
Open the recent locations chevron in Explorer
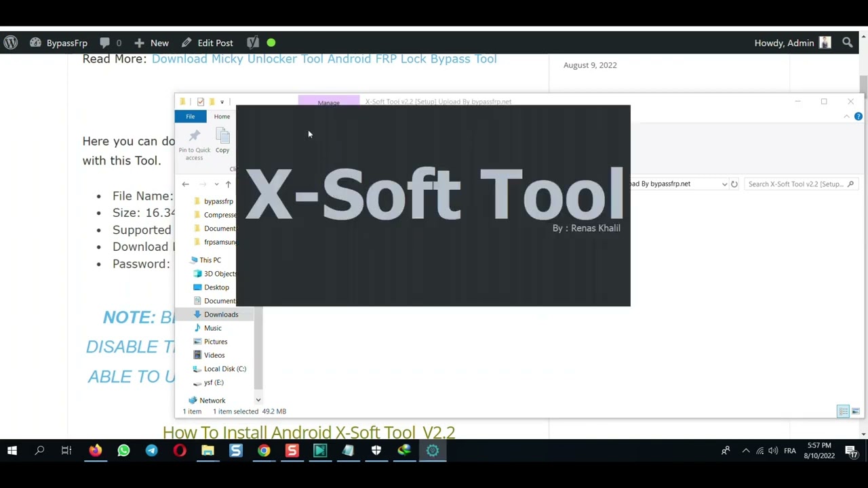[216, 184]
